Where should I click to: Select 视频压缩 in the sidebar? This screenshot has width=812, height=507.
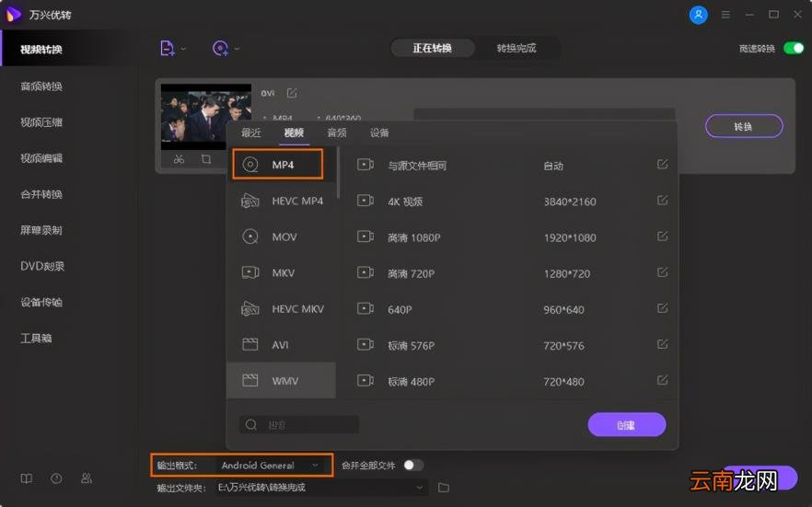coord(41,122)
